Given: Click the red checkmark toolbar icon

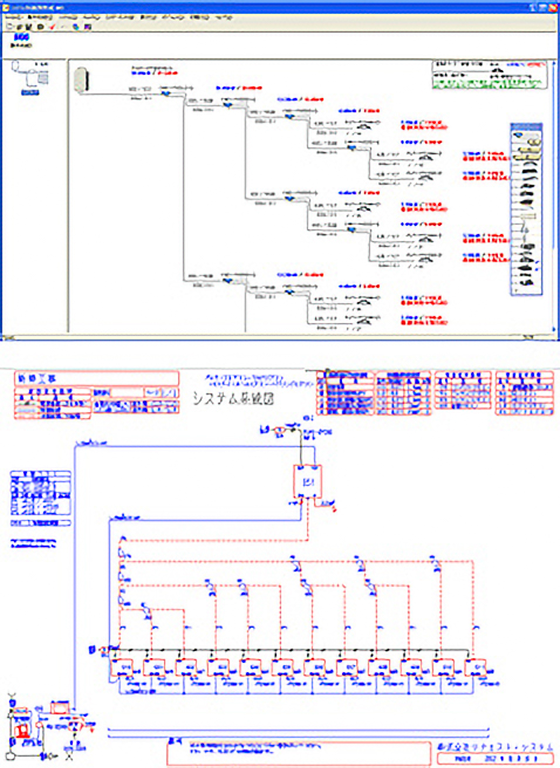Looking at the screenshot, I should click(x=52, y=26).
